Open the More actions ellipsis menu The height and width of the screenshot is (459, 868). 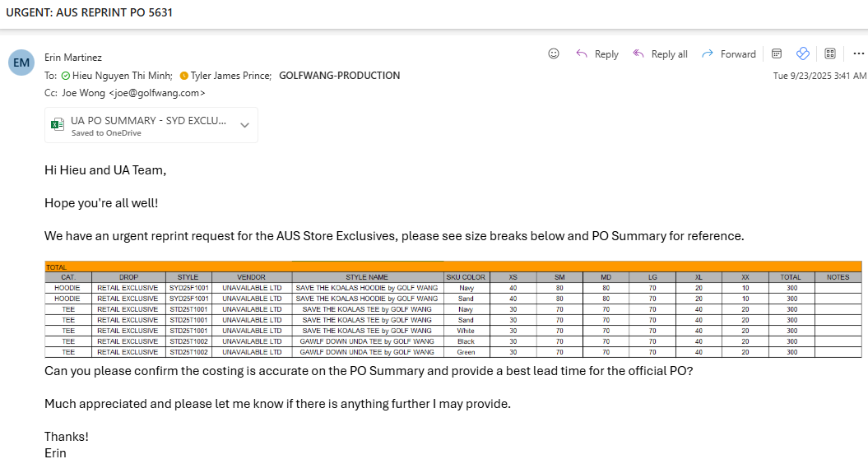pos(858,53)
